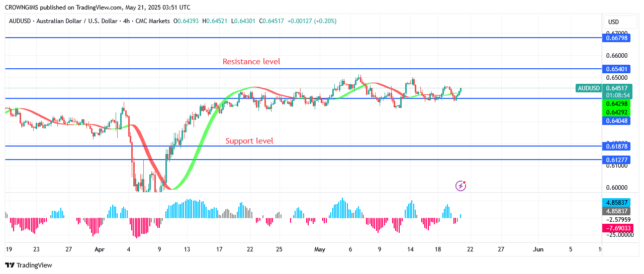Viewport: 644px width, 274px height.
Task: Click the purple lightning event icon
Action: coord(461,186)
